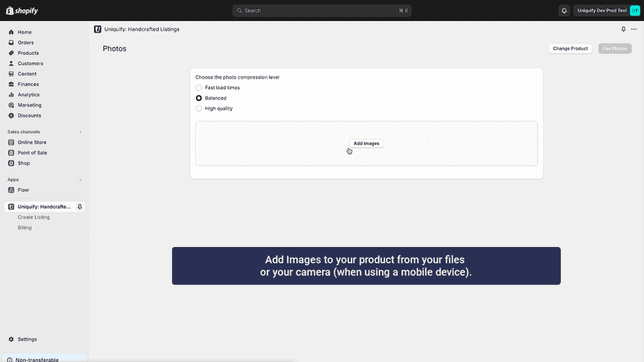Image resolution: width=644 pixels, height=362 pixels.
Task: Unpin Uniquify app in sidebar
Action: tap(79, 207)
